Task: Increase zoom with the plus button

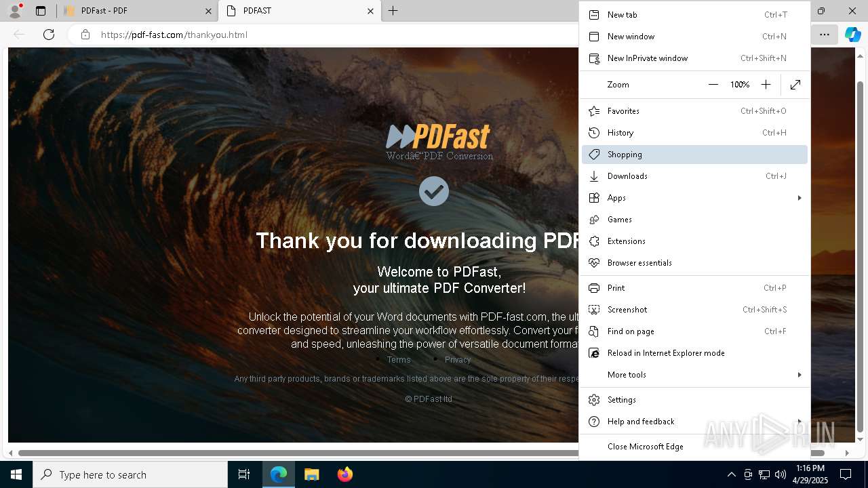Action: [x=766, y=85]
